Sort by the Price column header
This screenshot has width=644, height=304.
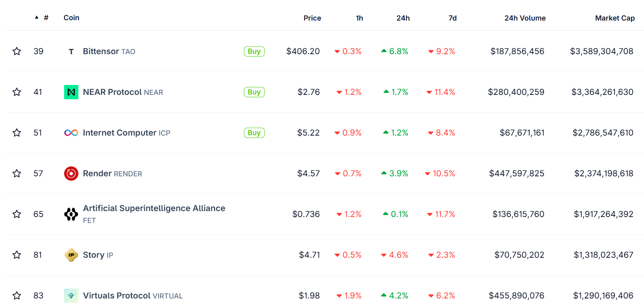(312, 18)
